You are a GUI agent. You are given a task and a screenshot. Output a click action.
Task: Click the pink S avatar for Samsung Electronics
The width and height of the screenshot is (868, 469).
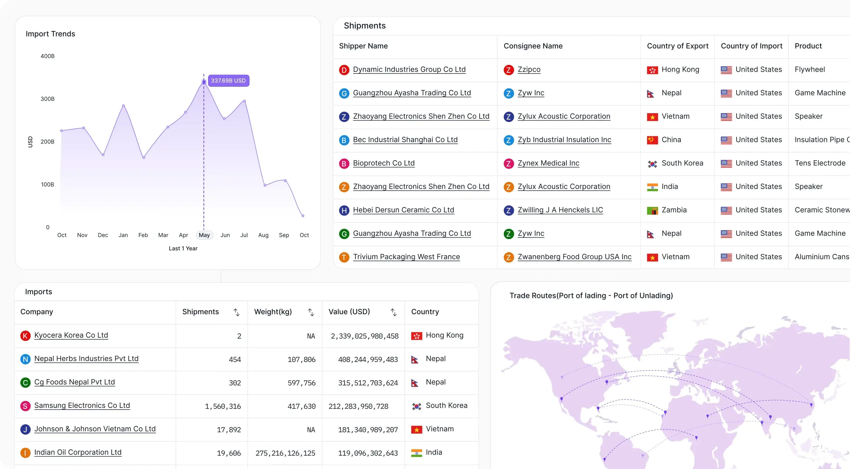pyautogui.click(x=25, y=406)
